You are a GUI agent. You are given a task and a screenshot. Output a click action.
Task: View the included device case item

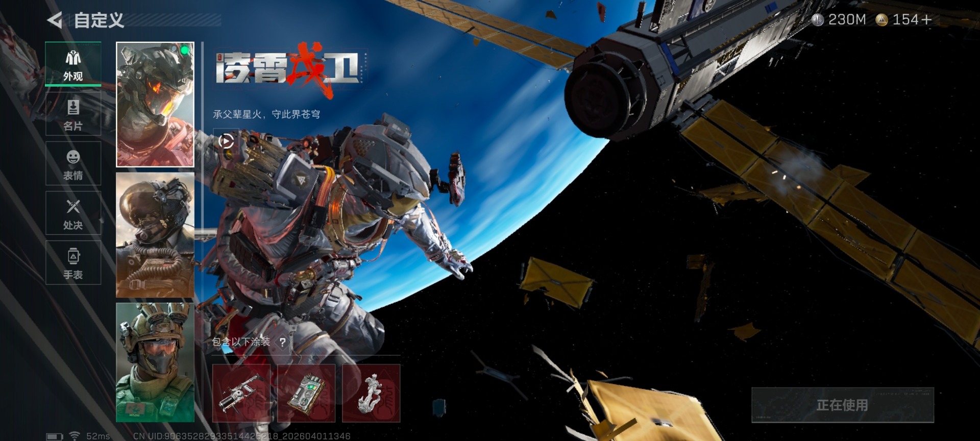click(306, 393)
